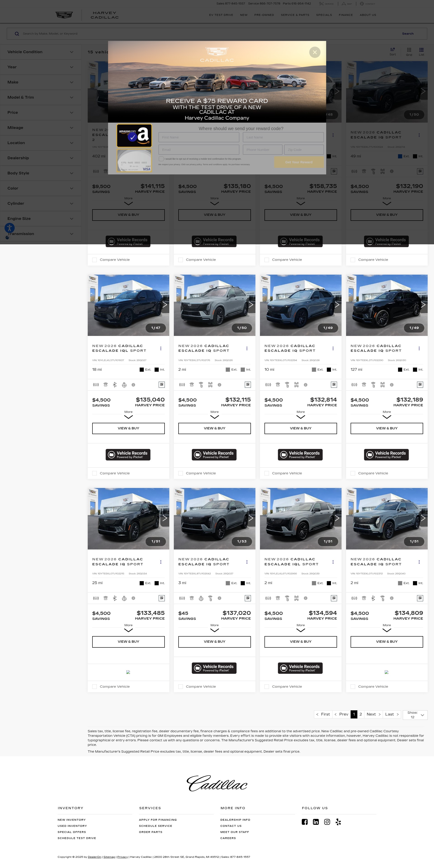Check Compare Vehicle for $132,115 Escalade
The height and width of the screenshot is (868, 434).
(x=181, y=473)
